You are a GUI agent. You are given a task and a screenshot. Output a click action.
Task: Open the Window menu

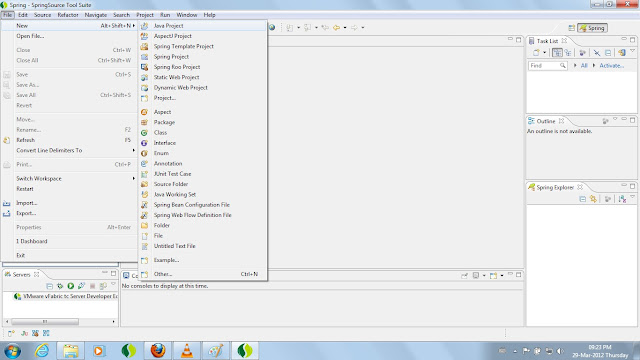187,15
